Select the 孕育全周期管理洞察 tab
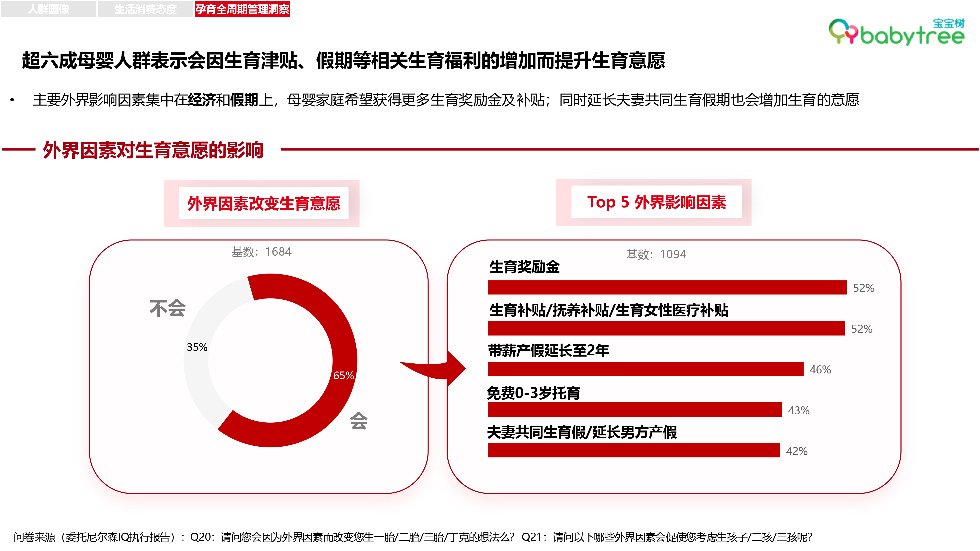 242,9
